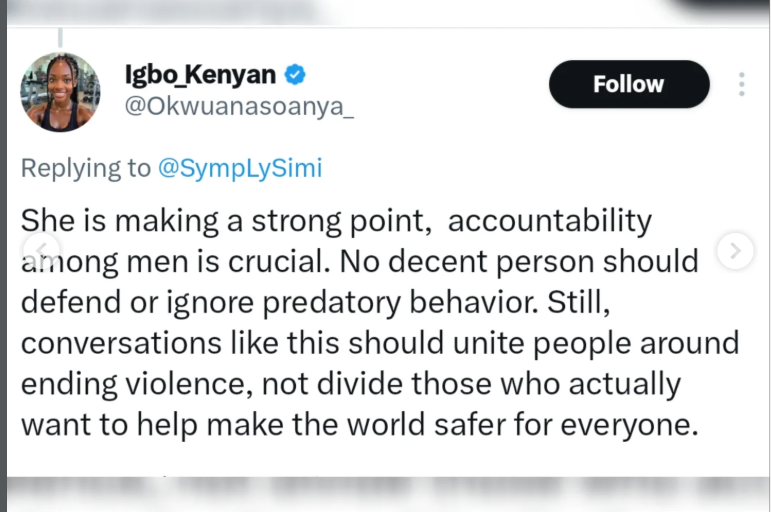The width and height of the screenshot is (771, 512).
Task: Advance to next slide with right arrow
Action: point(735,251)
